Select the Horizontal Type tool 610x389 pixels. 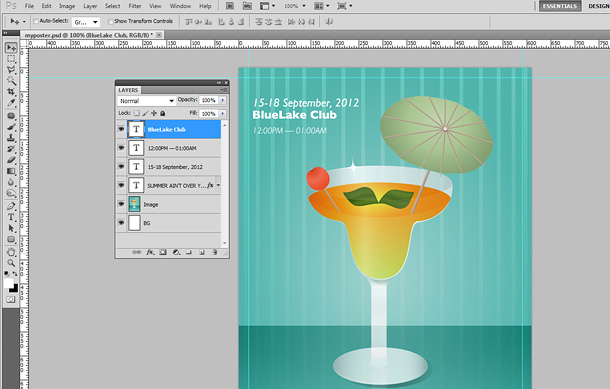11,217
